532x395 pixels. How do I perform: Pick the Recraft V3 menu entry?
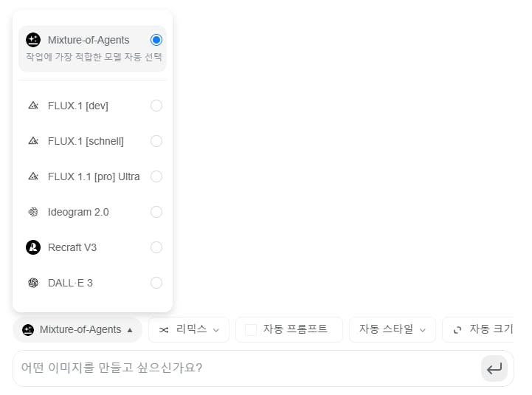pyautogui.click(x=72, y=247)
